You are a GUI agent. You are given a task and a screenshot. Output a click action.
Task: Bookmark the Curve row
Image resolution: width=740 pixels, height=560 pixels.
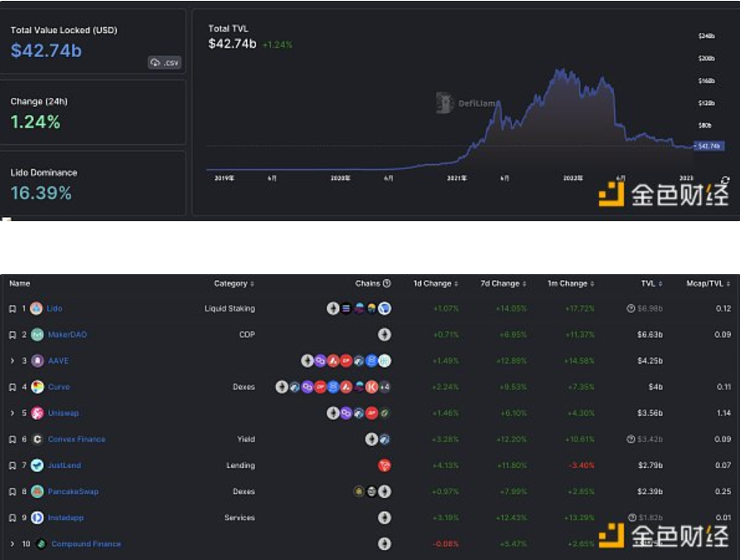(x=12, y=388)
